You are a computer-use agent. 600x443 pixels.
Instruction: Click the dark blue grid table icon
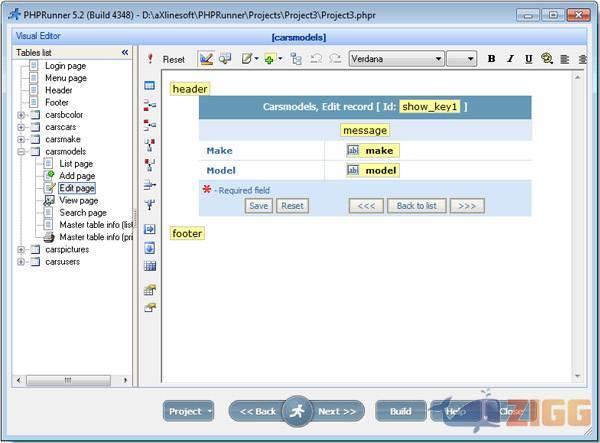(150, 266)
